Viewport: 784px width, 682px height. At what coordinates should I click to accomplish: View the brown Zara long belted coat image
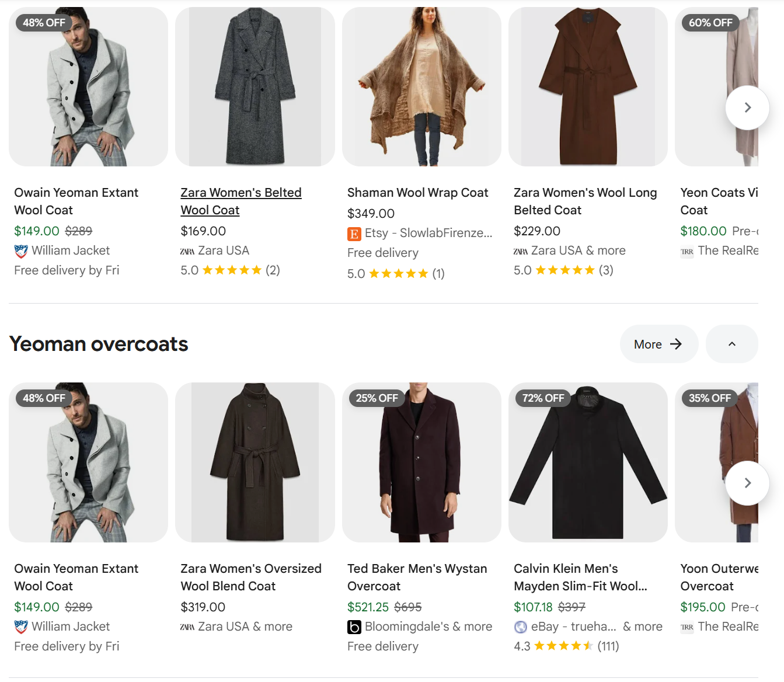[588, 86]
